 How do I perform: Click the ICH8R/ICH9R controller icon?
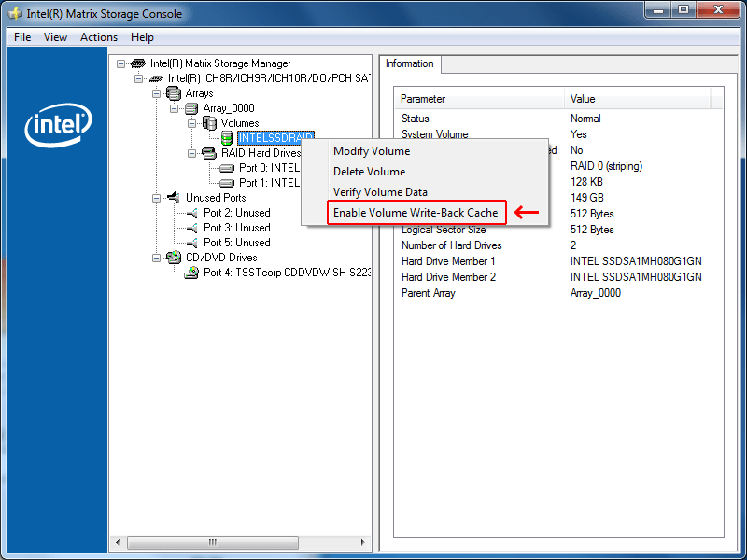click(x=154, y=77)
